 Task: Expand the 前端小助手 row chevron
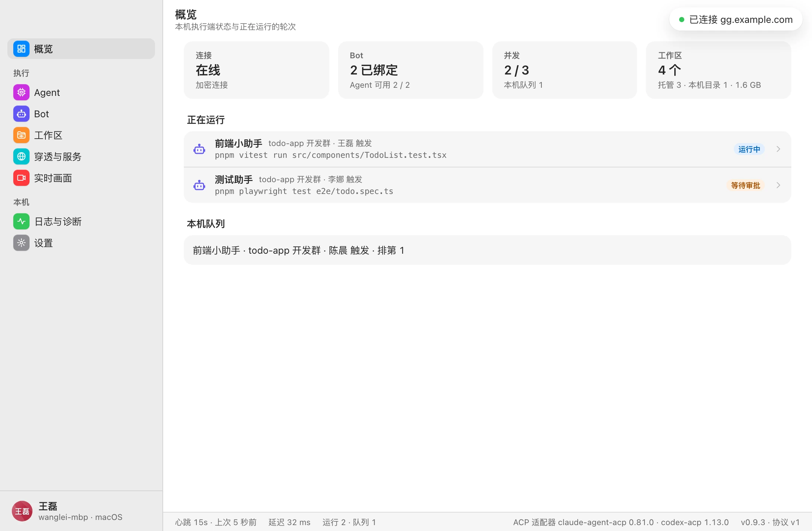(778, 149)
